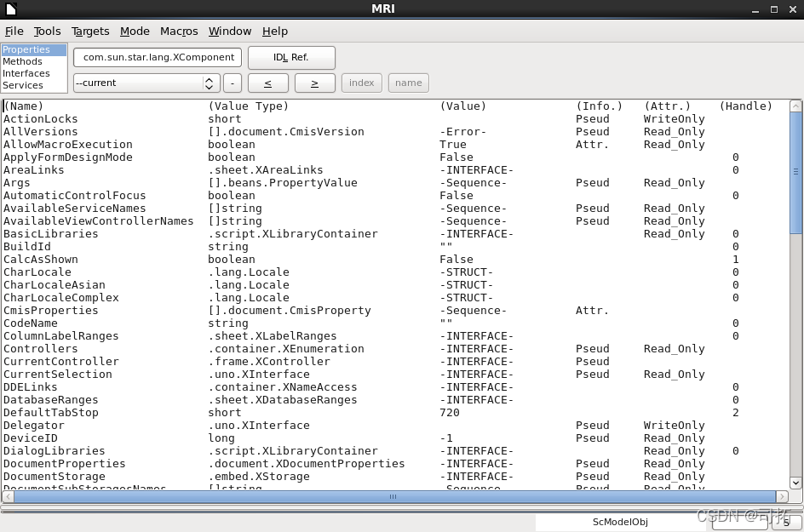The height and width of the screenshot is (532, 804).
Task: Go back with the less-than button
Action: [x=267, y=83]
